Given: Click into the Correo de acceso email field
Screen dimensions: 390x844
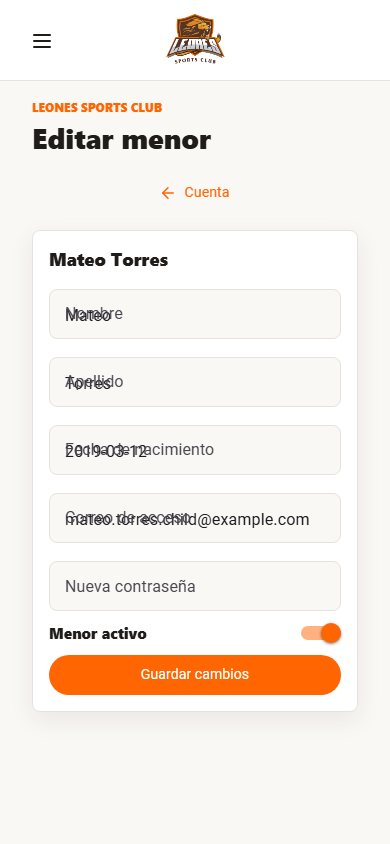Looking at the screenshot, I should [x=195, y=518].
